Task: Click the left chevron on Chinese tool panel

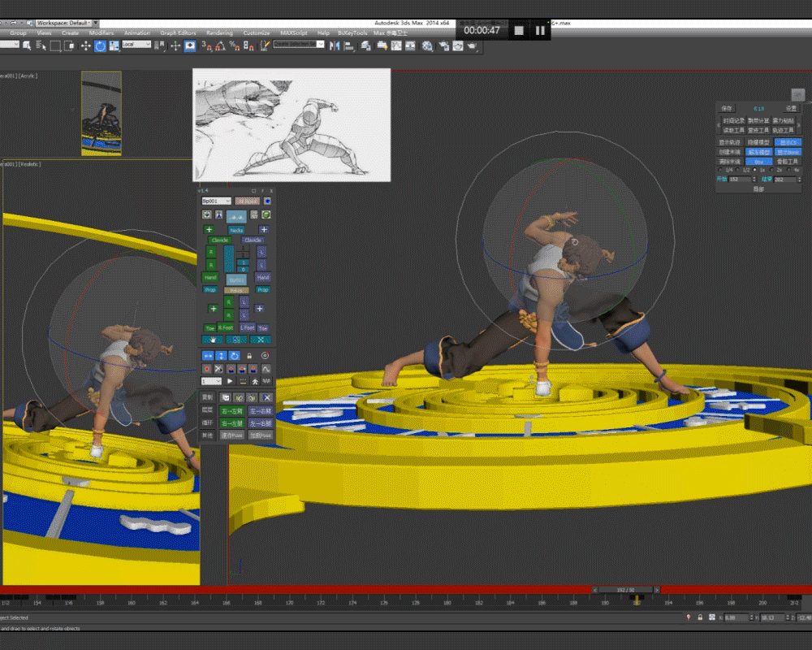Action: pos(719,125)
